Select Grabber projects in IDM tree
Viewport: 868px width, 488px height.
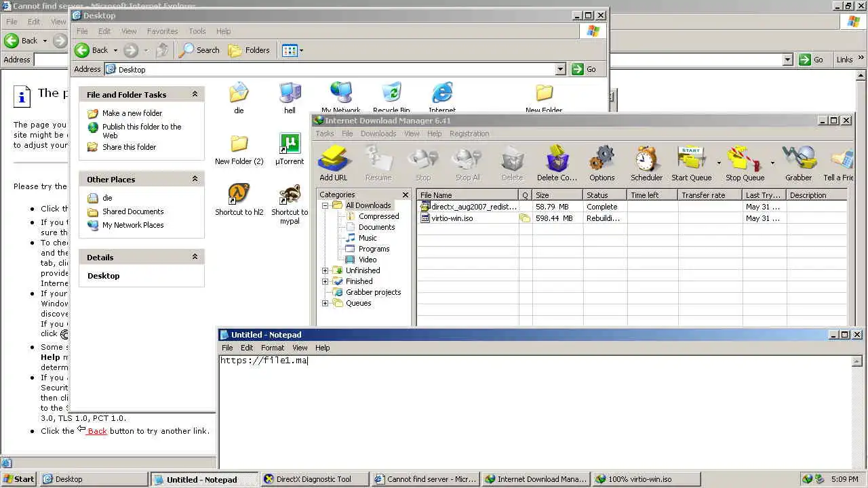click(373, 292)
